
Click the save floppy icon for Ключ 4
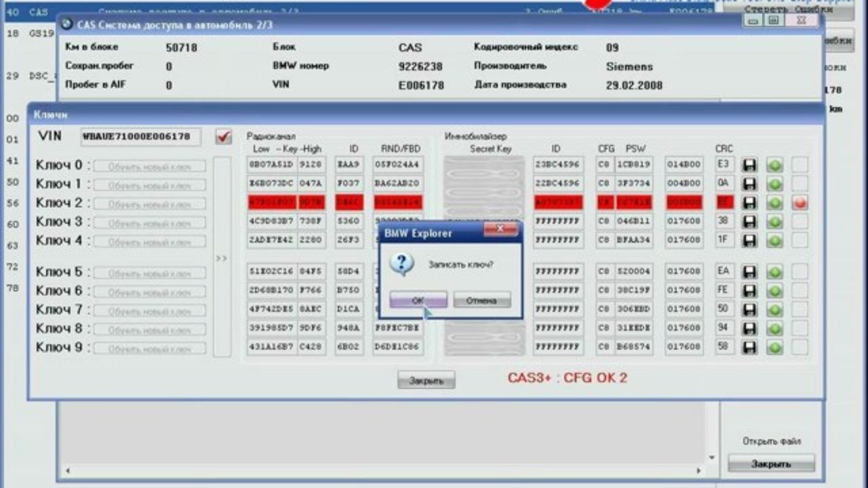point(749,241)
